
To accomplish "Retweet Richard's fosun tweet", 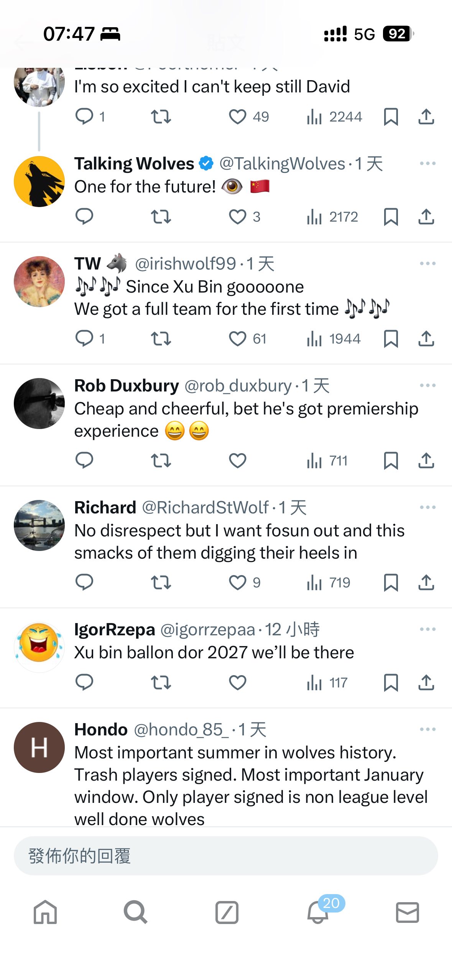I will [x=161, y=582].
